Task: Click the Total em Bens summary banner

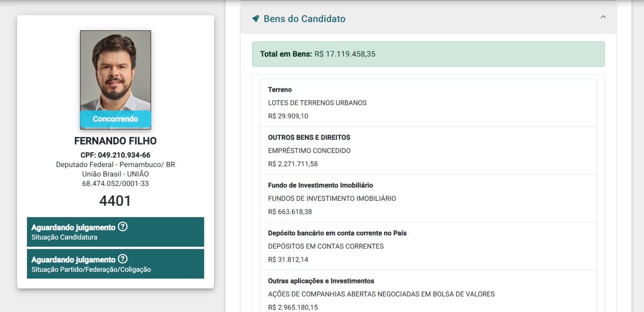Action: point(428,54)
